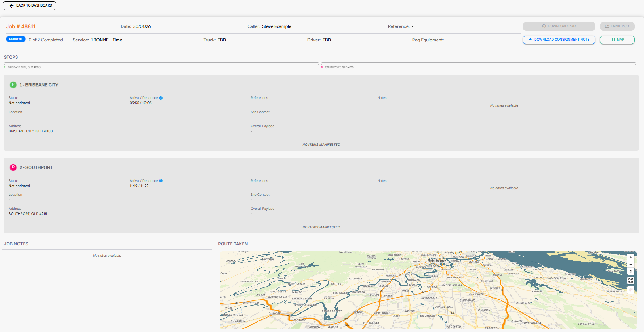The height and width of the screenshot is (332, 644).
Task: Toggle fullscreen for the route map
Action: point(631,281)
